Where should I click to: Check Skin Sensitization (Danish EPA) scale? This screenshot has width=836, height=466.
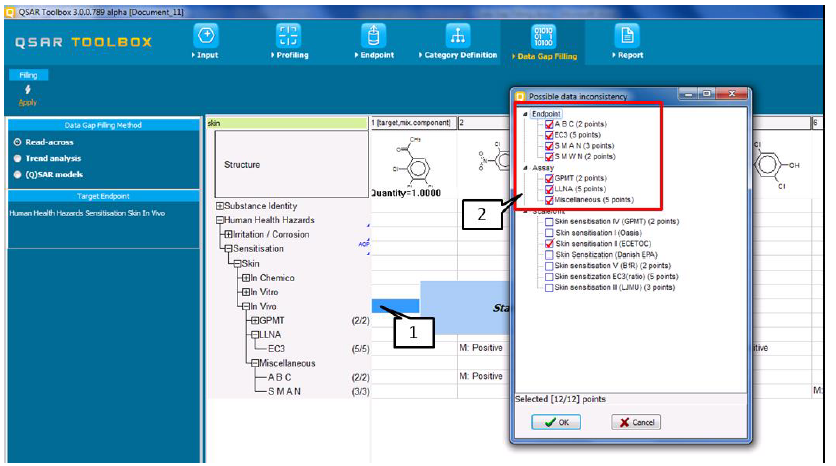tap(549, 255)
